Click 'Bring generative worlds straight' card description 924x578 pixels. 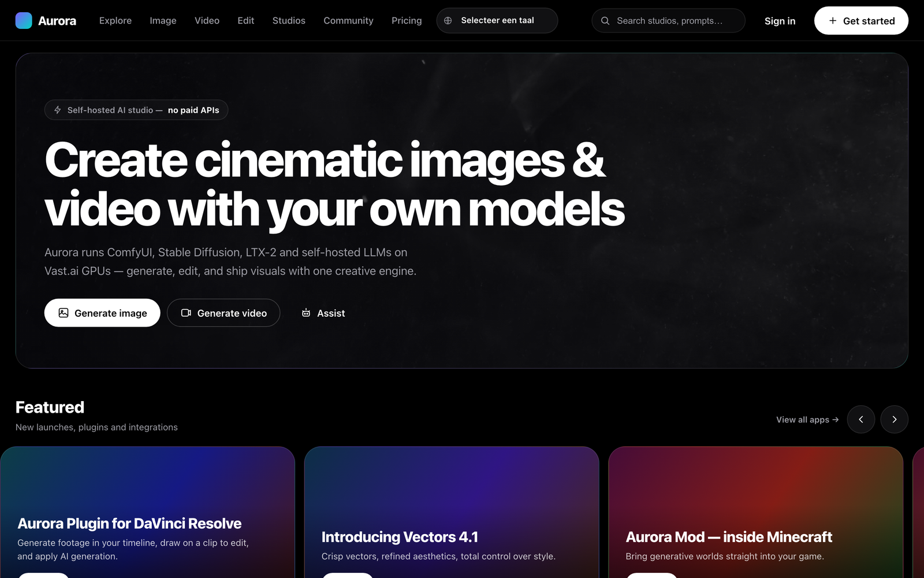pyautogui.click(x=725, y=556)
